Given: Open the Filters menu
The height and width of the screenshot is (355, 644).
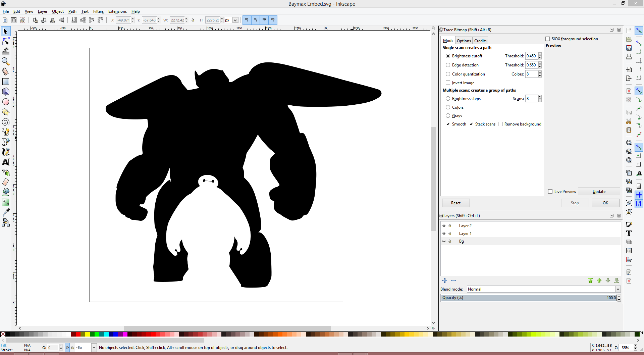Looking at the screenshot, I should pyautogui.click(x=98, y=11).
